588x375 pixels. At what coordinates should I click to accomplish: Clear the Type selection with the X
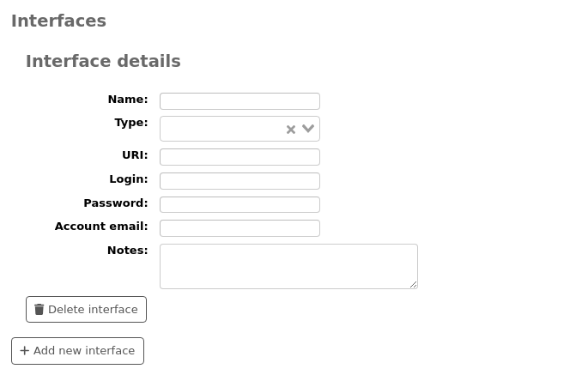pos(291,130)
